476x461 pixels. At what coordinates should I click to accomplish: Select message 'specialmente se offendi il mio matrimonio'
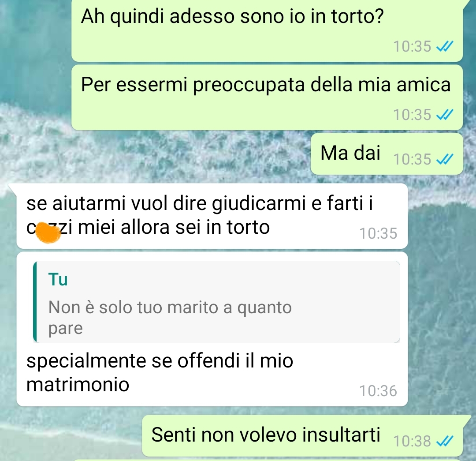[x=212, y=329]
